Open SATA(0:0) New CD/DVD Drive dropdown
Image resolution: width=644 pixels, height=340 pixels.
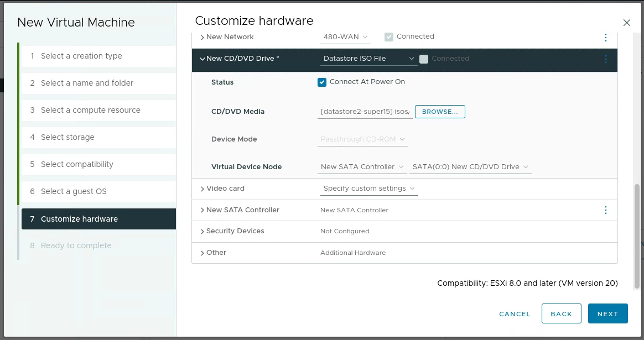(x=470, y=167)
